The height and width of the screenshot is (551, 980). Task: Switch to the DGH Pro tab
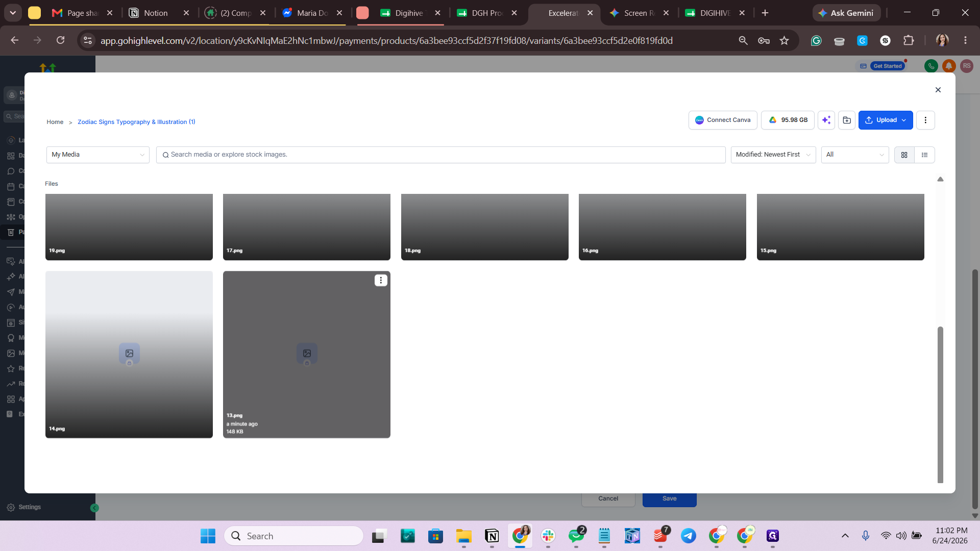click(486, 13)
